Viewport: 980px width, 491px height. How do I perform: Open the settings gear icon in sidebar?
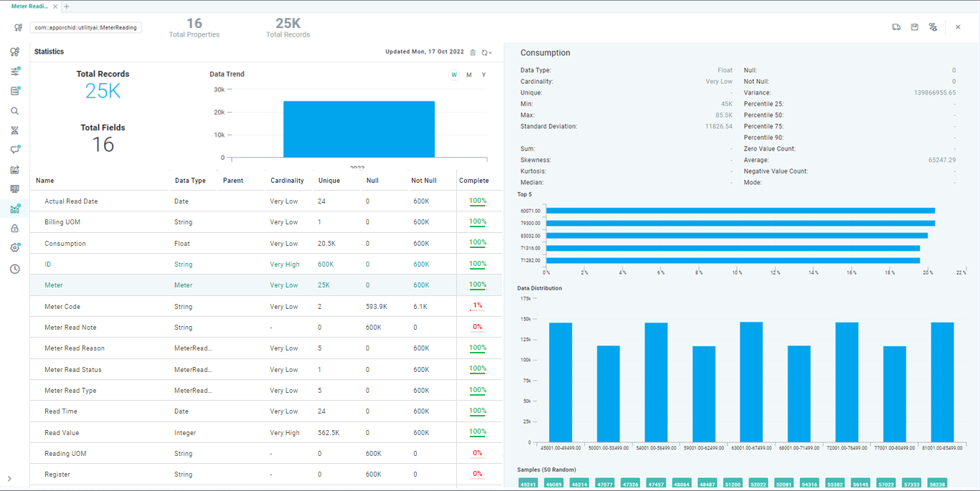[14, 248]
